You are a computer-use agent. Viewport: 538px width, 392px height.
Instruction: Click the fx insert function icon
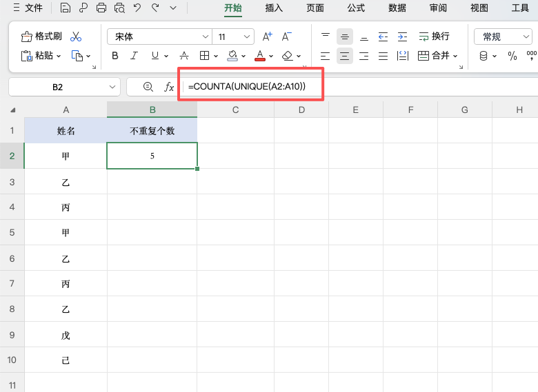[x=169, y=87]
